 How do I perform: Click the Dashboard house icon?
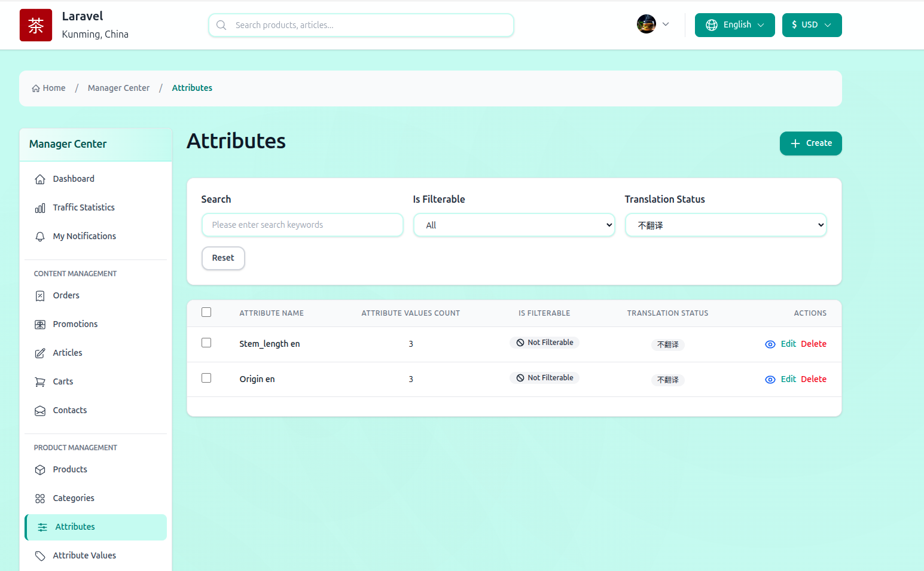pyautogui.click(x=40, y=179)
